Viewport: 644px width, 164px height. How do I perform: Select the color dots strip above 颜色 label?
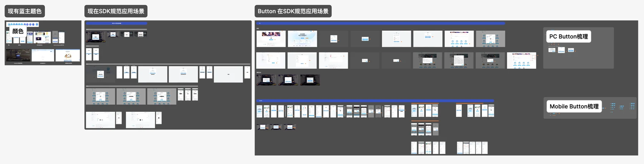click(23, 24)
